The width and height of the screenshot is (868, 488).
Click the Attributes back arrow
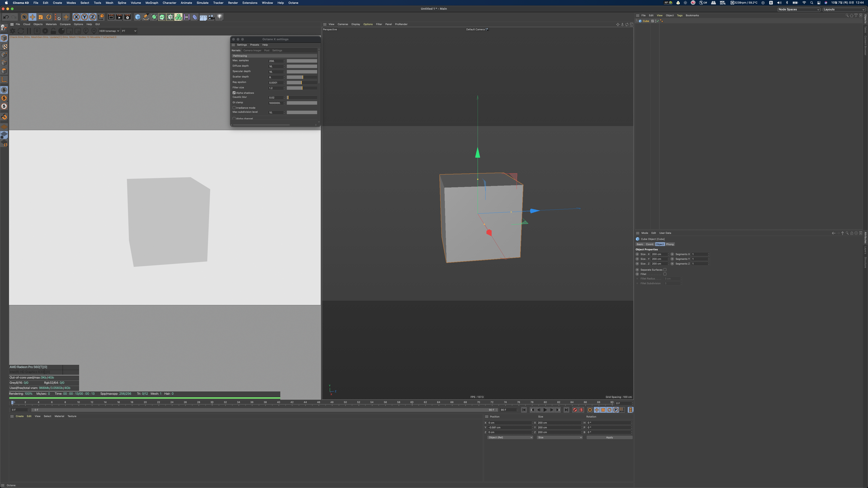point(834,233)
